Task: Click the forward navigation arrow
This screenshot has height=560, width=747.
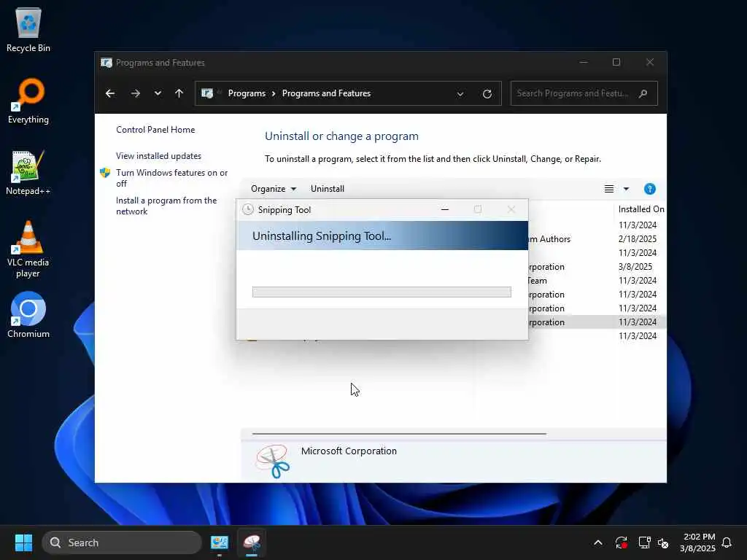Action: [x=136, y=93]
